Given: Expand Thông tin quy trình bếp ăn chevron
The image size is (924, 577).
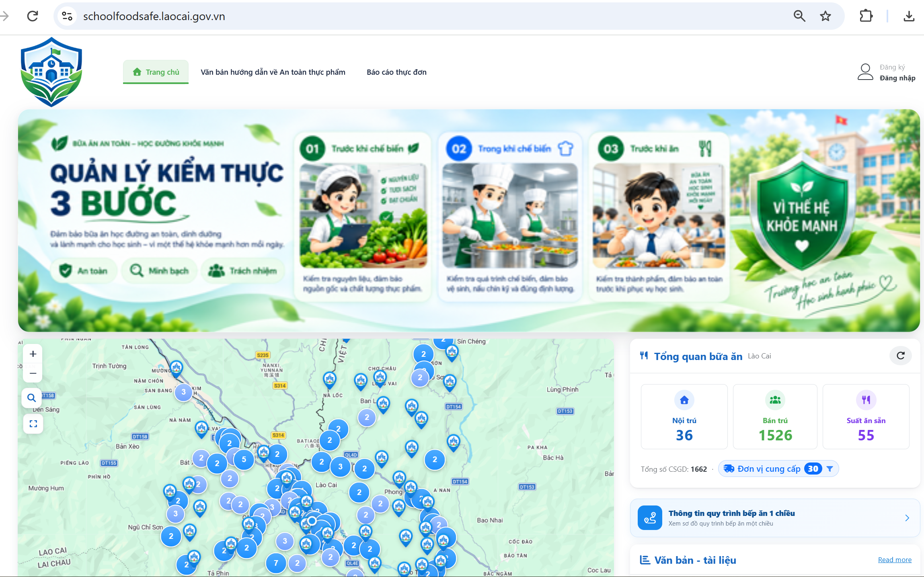Looking at the screenshot, I should click(907, 518).
